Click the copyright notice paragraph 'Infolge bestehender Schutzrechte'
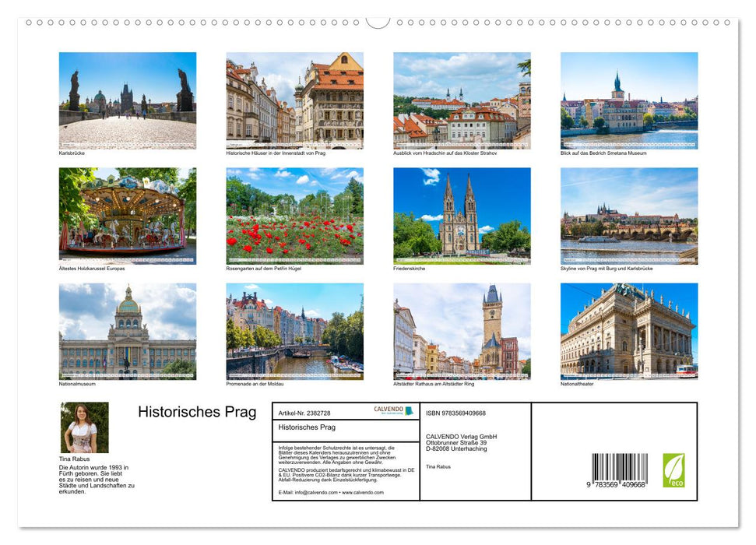 337,455
